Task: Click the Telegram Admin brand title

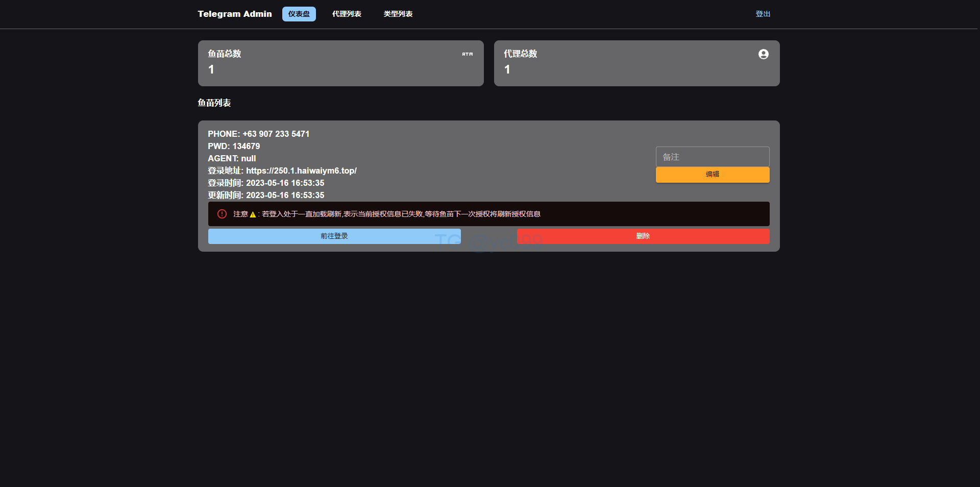Action: coord(235,14)
